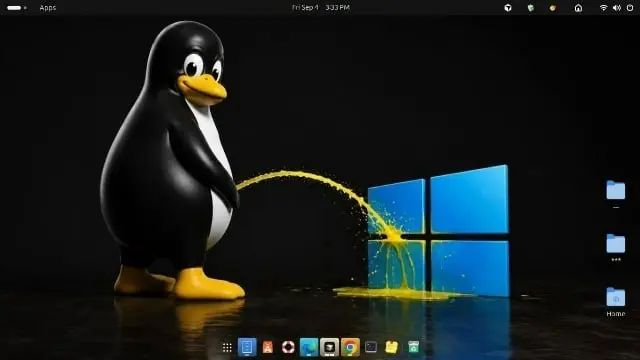640x360 pixels.
Task: Open the Apps menu in top bar
Action: pyautogui.click(x=48, y=8)
